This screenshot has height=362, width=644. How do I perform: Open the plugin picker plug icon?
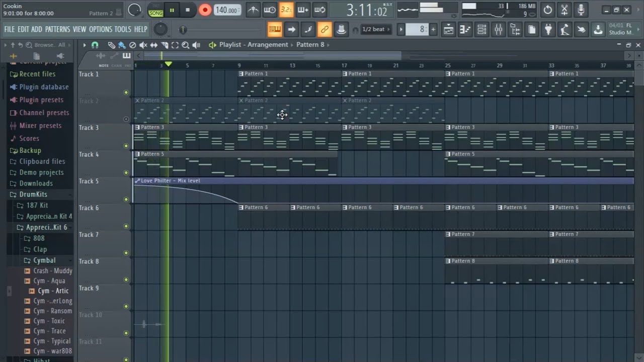pyautogui.click(x=548, y=29)
